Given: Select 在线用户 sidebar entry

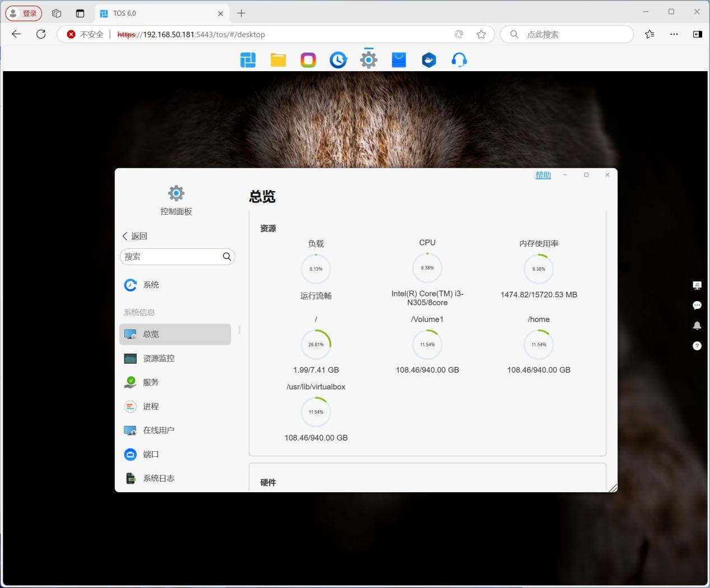Looking at the screenshot, I should [159, 430].
